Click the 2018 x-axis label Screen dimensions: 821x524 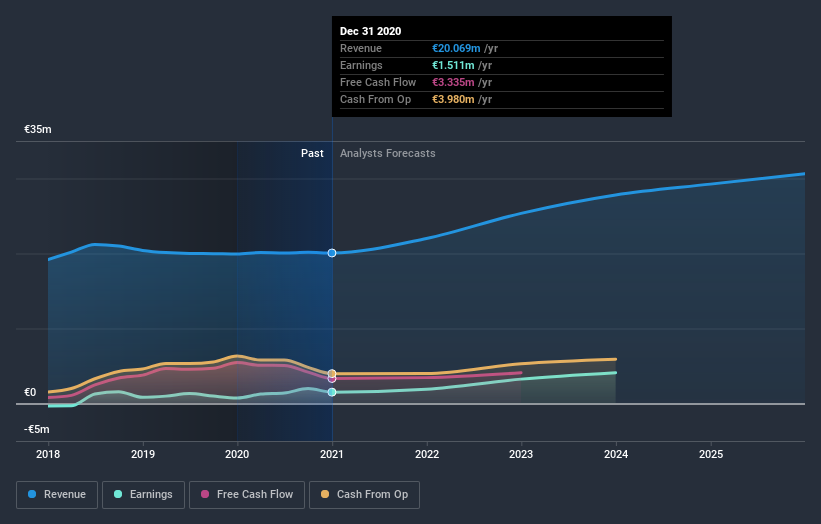click(48, 454)
